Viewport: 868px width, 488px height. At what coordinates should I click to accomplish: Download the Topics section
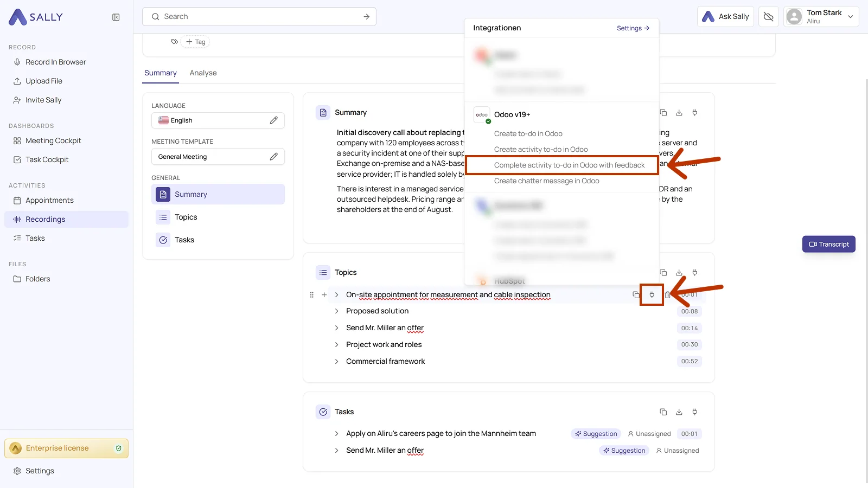pos(679,273)
